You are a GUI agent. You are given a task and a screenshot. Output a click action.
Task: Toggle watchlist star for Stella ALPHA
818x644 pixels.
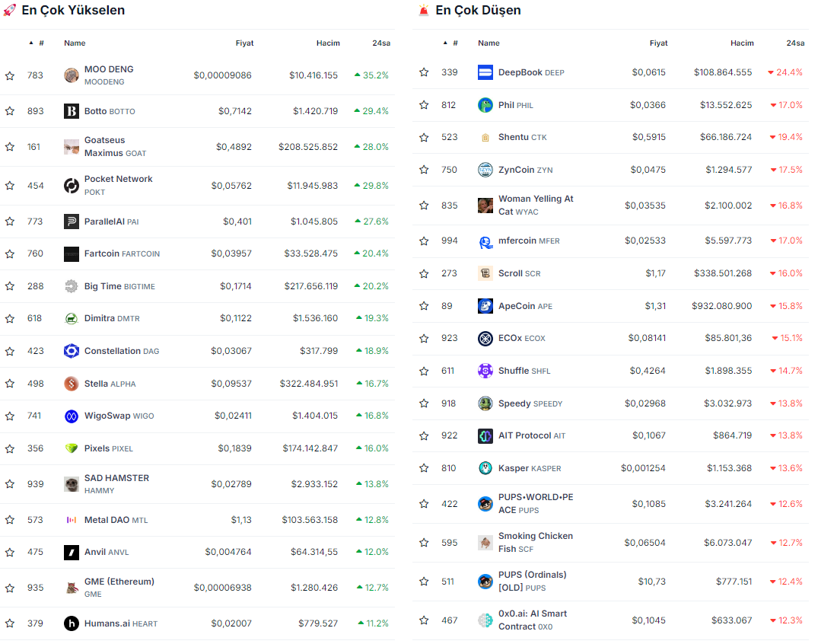point(10,384)
